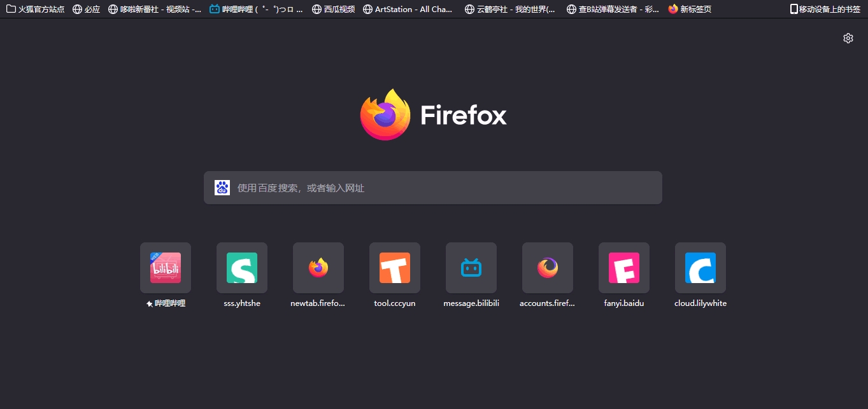The width and height of the screenshot is (868, 409).
Task: Open the 西瓜视频 bookmark
Action: [334, 10]
